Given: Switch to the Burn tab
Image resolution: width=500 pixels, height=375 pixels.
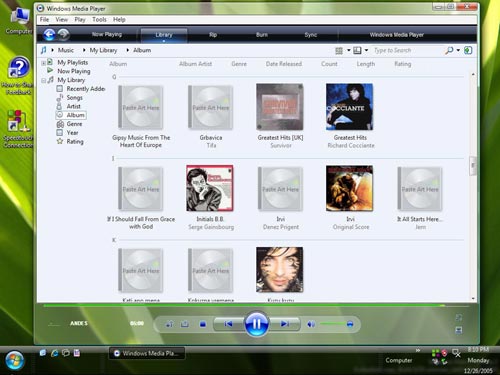Looking at the screenshot, I should (262, 35).
